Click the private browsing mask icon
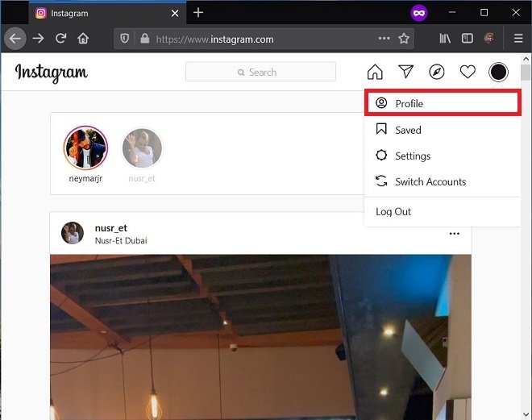This screenshot has width=532, height=420. (419, 13)
